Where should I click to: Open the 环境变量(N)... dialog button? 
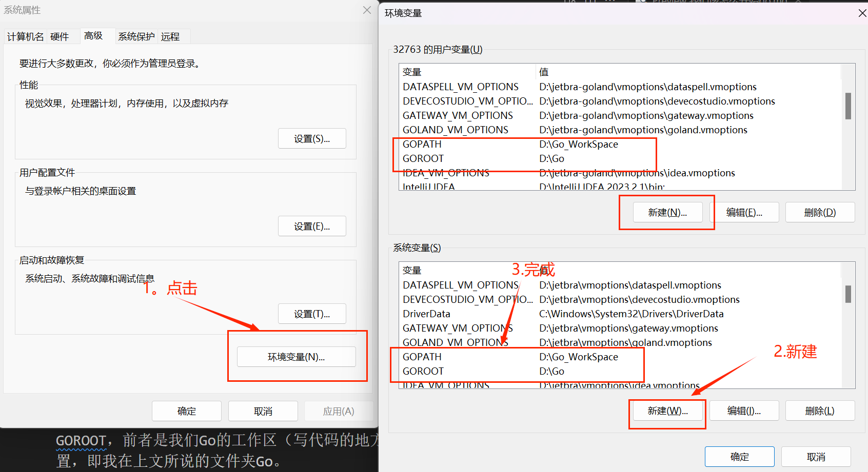(x=296, y=357)
